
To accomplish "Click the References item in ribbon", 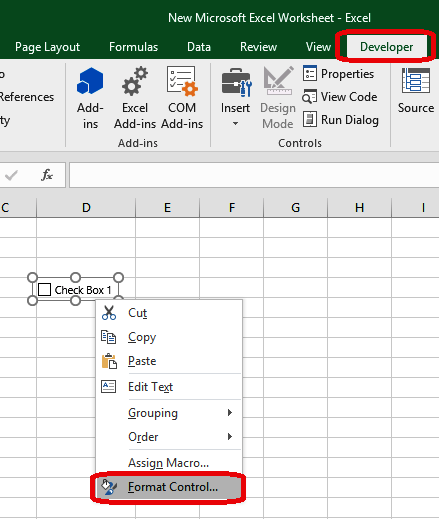I will (x=27, y=97).
